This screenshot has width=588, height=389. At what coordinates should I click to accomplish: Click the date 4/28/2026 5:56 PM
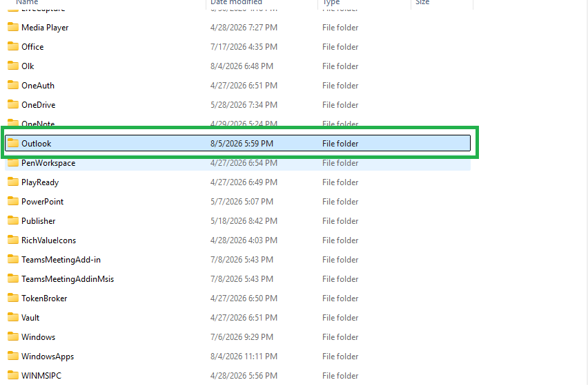click(244, 375)
